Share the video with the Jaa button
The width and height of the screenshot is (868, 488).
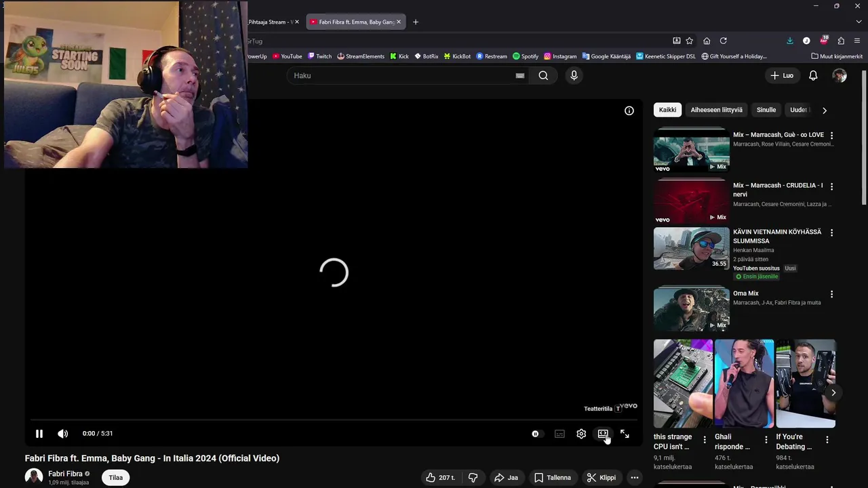[506, 478]
